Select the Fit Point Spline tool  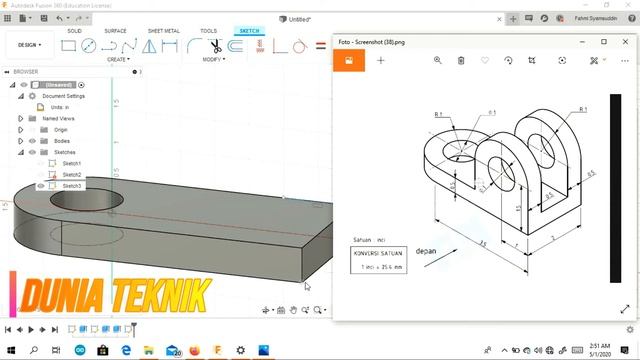[129, 46]
